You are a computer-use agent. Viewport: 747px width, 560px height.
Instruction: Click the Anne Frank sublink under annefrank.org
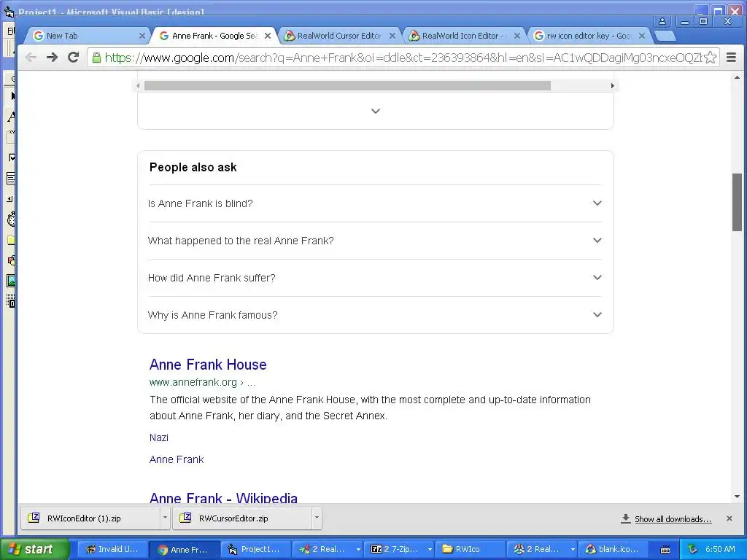coord(177,459)
